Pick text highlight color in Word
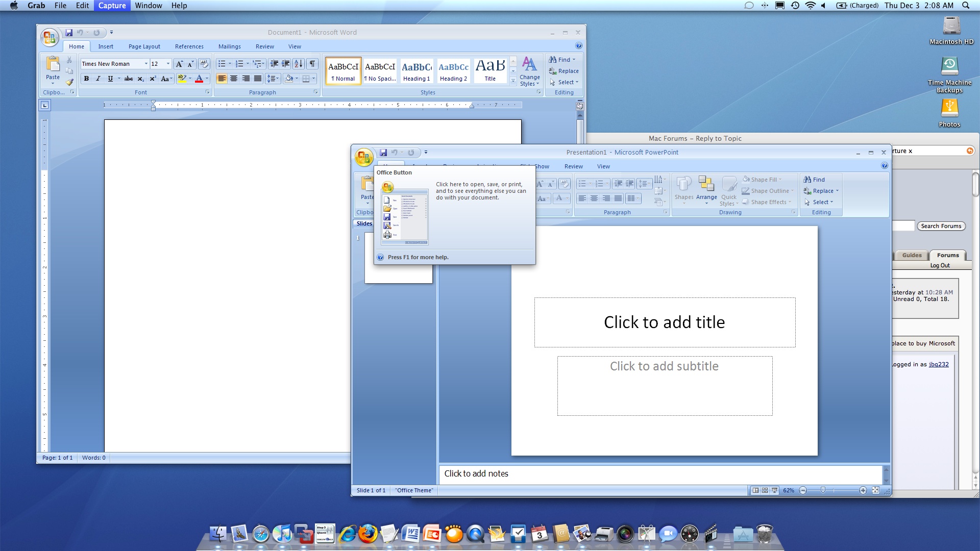Image resolution: width=980 pixels, height=551 pixels. pos(182,79)
